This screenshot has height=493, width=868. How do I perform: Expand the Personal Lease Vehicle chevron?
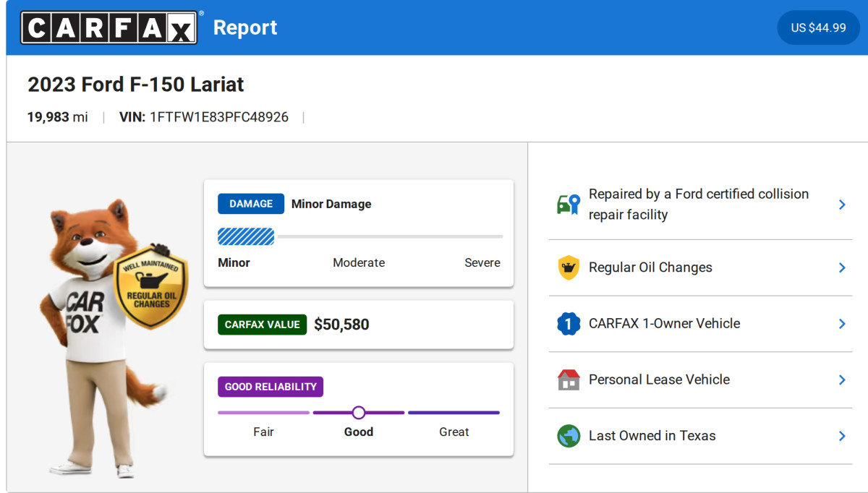842,380
